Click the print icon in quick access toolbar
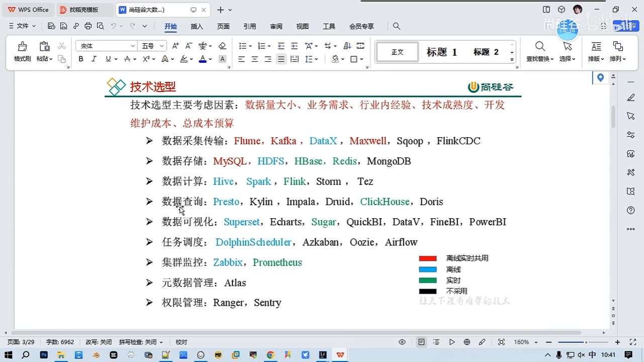The width and height of the screenshot is (644, 362). 88,26
